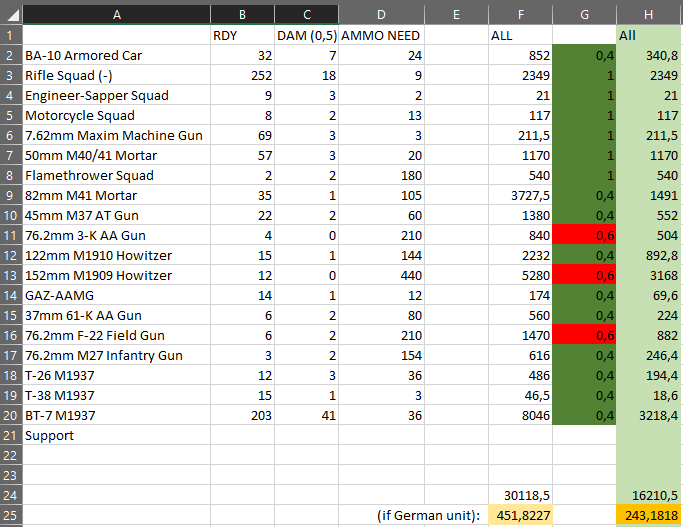
Task: Select the 'BA-10 Armored Car' cell
Action: coord(116,55)
